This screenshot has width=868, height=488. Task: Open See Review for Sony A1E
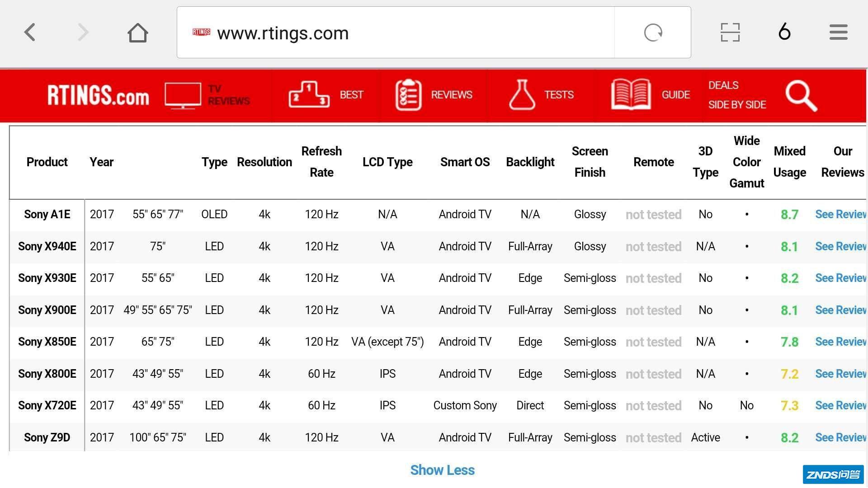click(x=840, y=215)
